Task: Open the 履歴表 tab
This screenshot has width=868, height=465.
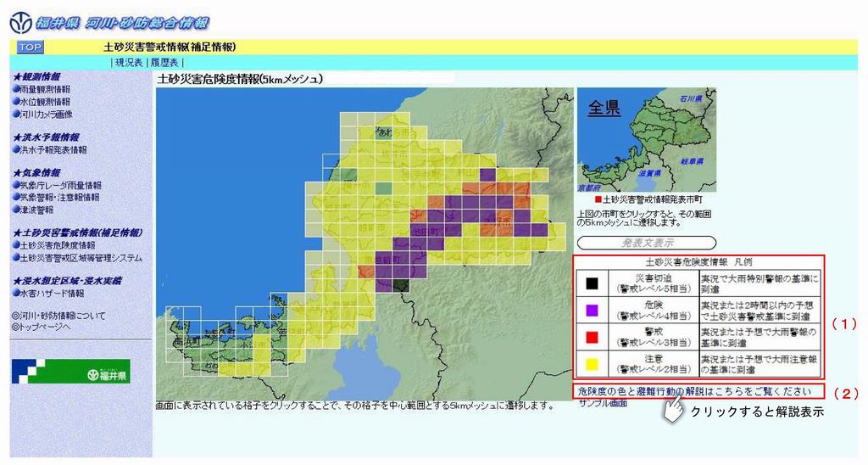Action: tap(164, 63)
